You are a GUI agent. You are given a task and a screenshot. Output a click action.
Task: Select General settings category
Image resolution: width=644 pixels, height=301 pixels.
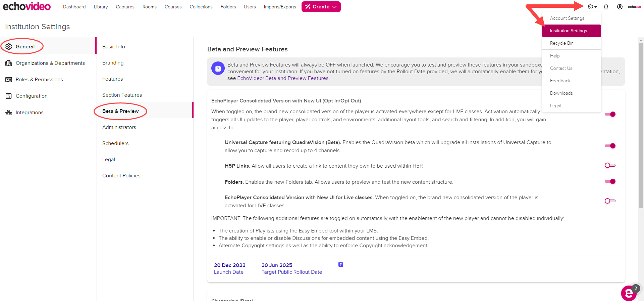(x=48, y=47)
